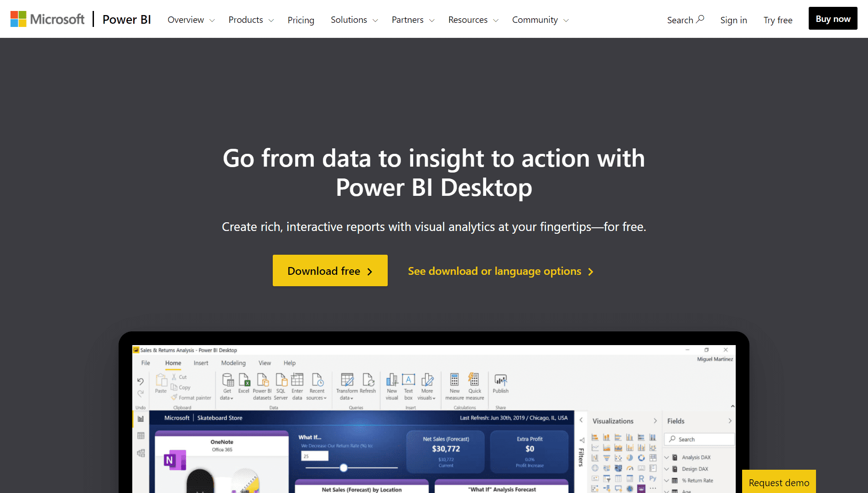Select the R script visual icon
This screenshot has height=493, width=868.
(641, 478)
